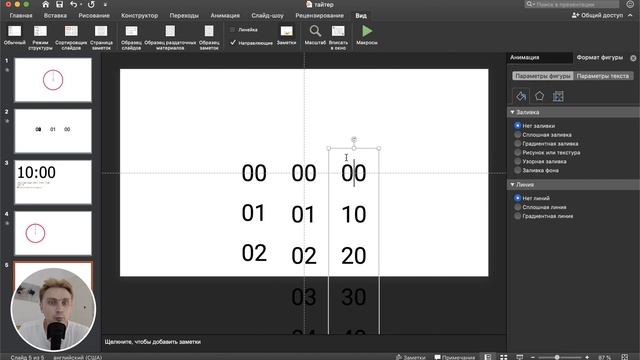This screenshot has width=640, height=360.
Task: Click the Общий доступ share button
Action: coord(597,15)
